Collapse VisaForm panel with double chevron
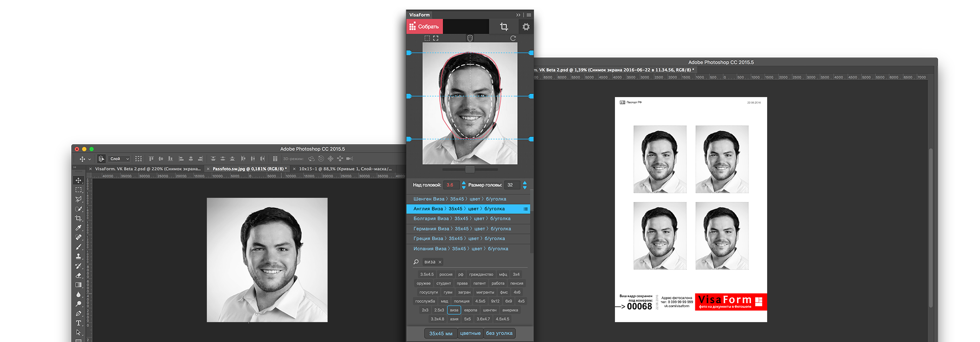This screenshot has width=980, height=342. pos(518,15)
